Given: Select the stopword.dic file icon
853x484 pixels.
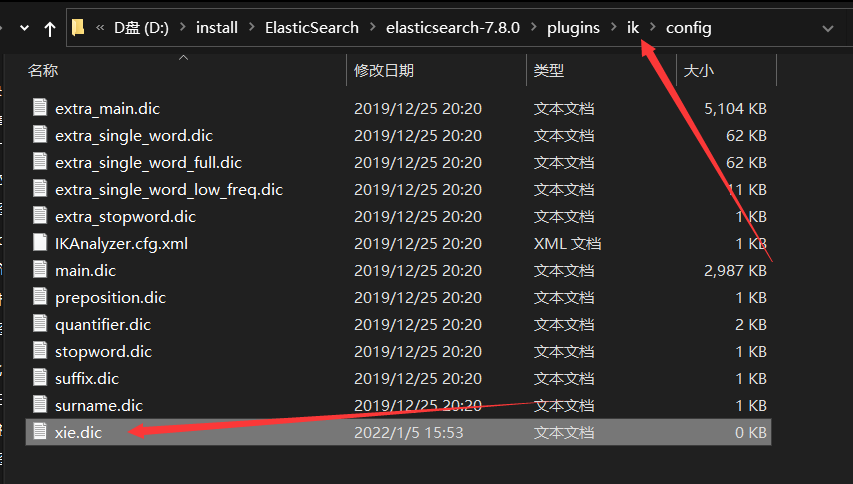Looking at the screenshot, I should pyautogui.click(x=40, y=350).
